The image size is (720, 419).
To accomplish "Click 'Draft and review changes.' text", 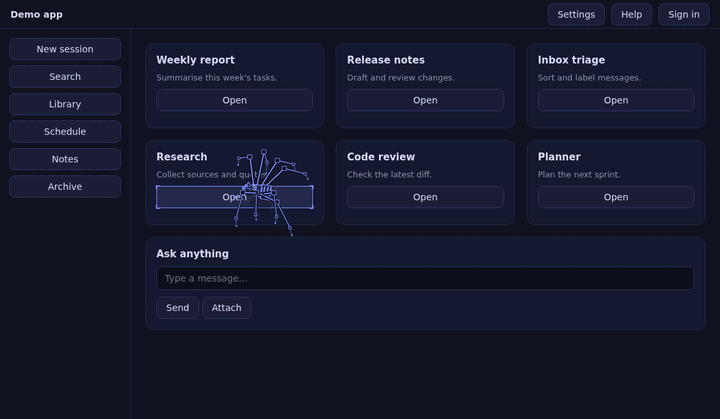I will [x=400, y=78].
